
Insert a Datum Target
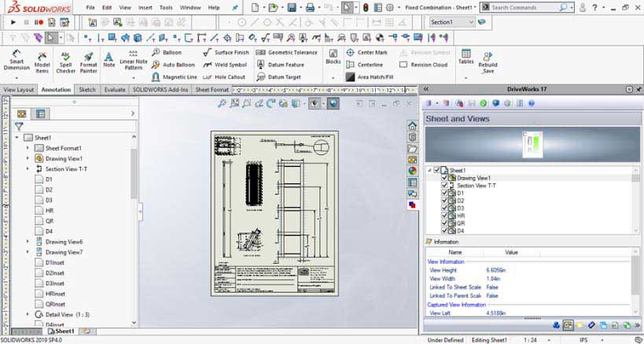tap(278, 77)
